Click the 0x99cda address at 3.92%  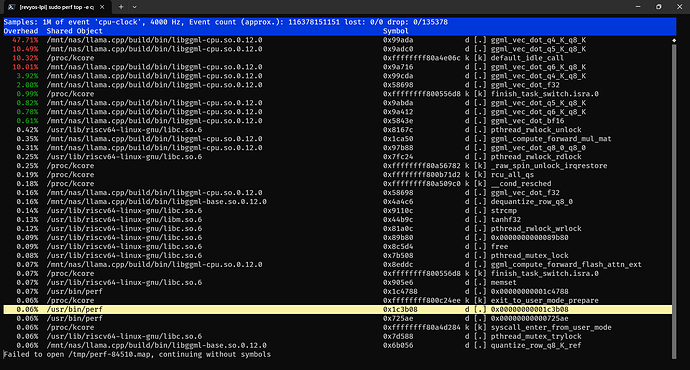click(398, 76)
